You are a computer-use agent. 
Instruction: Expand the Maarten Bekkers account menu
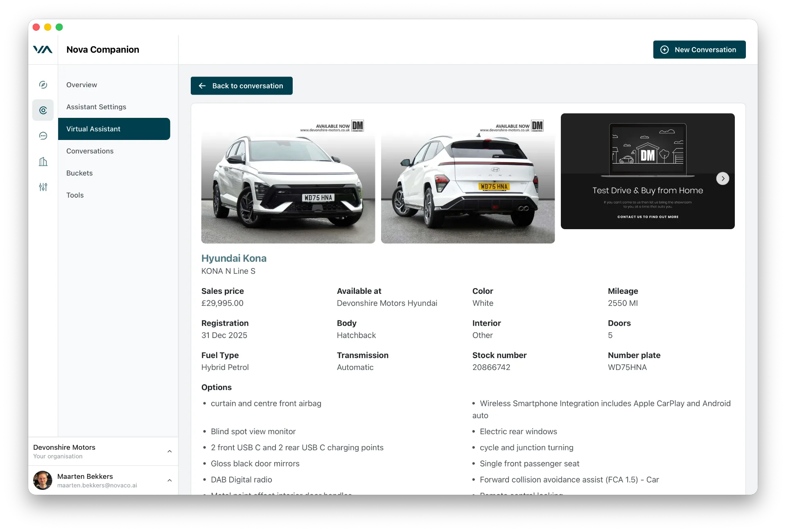point(169,480)
